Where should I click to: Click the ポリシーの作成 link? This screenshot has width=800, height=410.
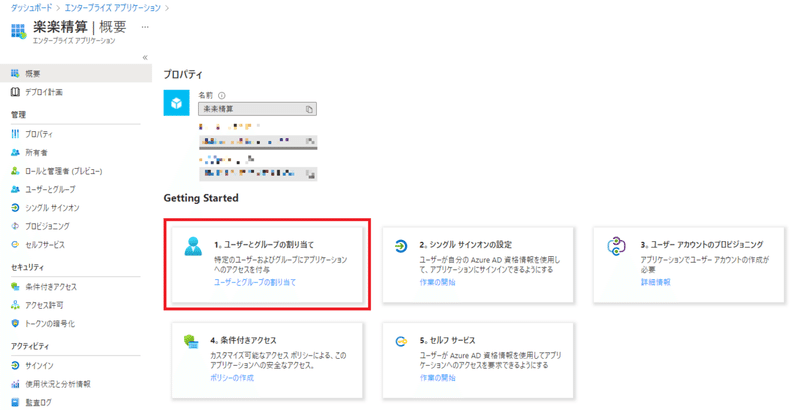232,378
